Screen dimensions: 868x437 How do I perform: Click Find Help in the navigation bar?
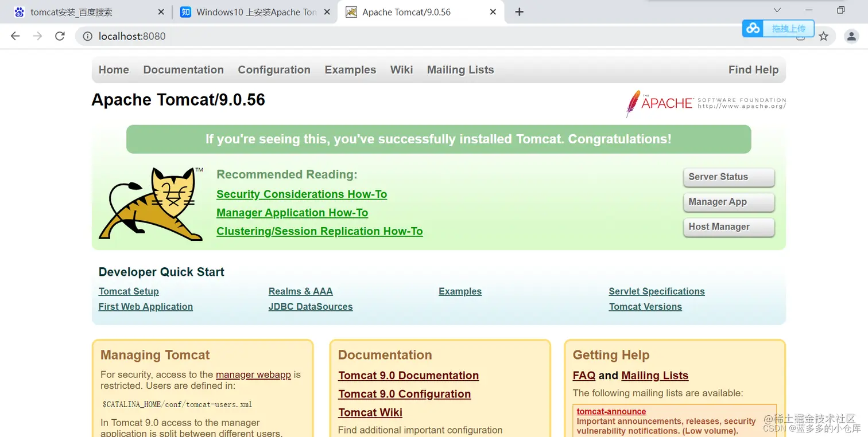pyautogui.click(x=754, y=70)
